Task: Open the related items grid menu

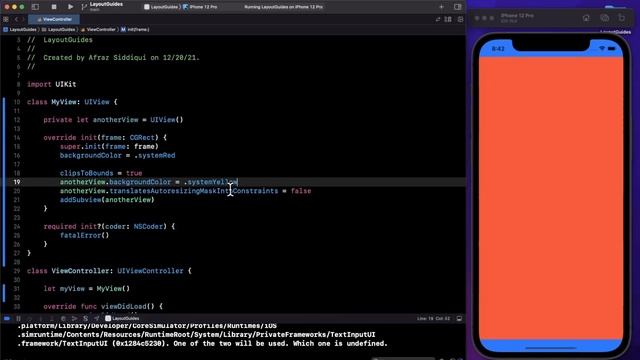Action: point(6,19)
